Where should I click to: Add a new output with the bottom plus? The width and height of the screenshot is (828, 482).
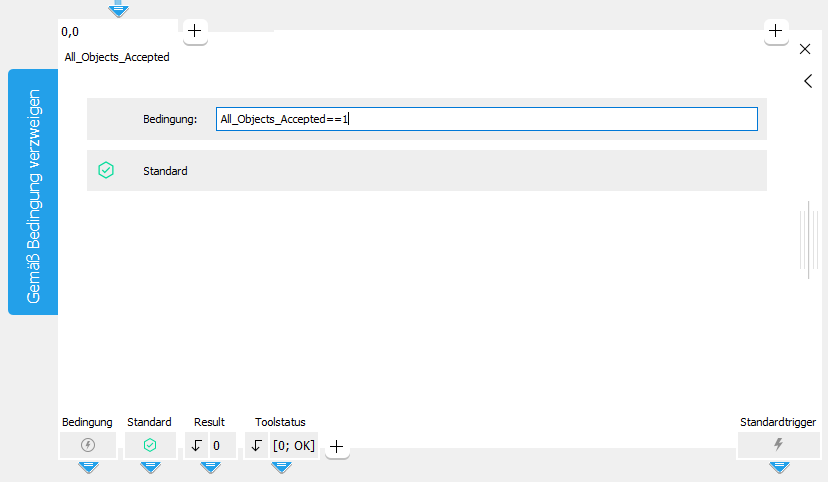(x=338, y=447)
